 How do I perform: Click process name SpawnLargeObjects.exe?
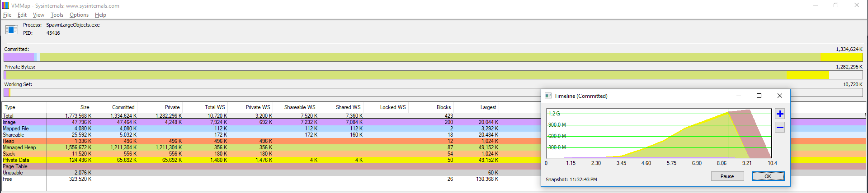[73, 25]
